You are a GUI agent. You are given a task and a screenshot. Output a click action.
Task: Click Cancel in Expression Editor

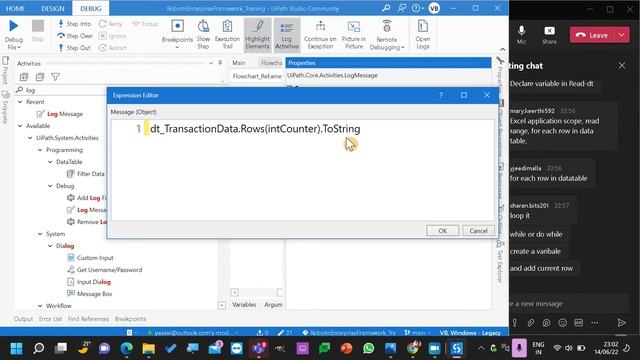pos(478,231)
